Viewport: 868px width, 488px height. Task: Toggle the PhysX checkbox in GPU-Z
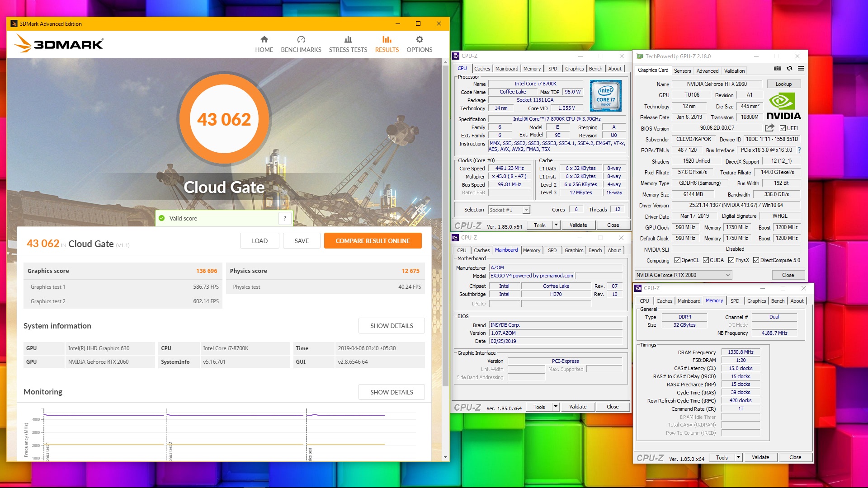[x=731, y=260]
